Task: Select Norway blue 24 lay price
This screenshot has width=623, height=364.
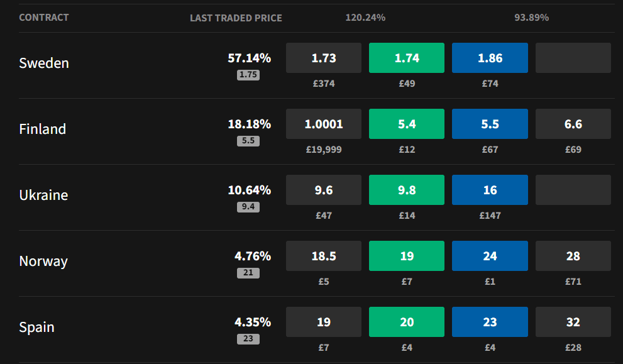Action: (x=490, y=256)
